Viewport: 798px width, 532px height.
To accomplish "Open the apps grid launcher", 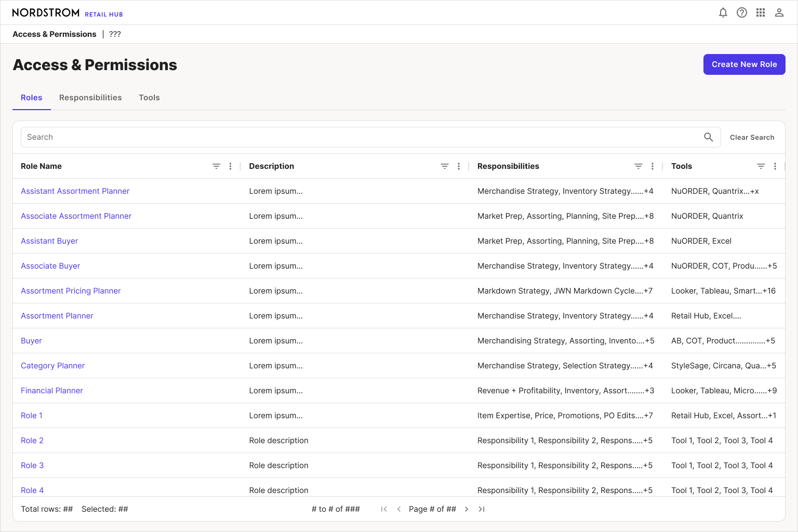I will (x=761, y=12).
